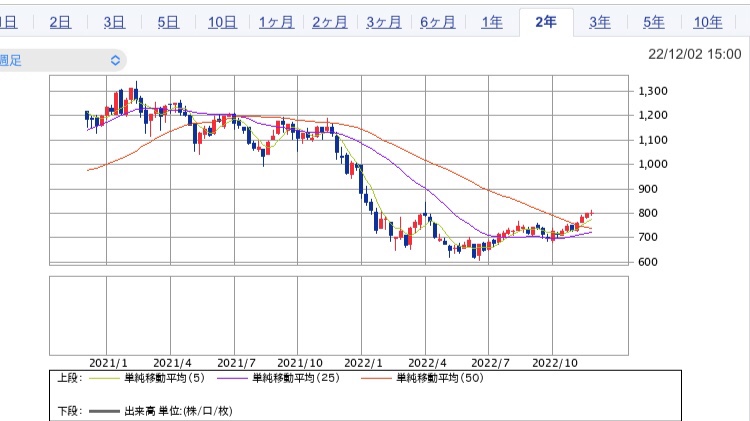The width and height of the screenshot is (750, 421).
Task: Open the 5日 period tab
Action: pyautogui.click(x=168, y=22)
